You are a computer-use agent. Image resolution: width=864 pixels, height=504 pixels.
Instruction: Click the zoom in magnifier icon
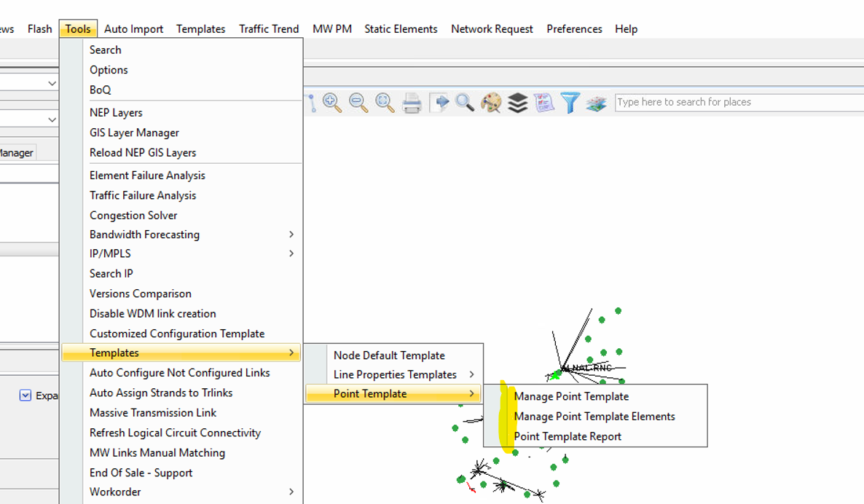pyautogui.click(x=332, y=103)
